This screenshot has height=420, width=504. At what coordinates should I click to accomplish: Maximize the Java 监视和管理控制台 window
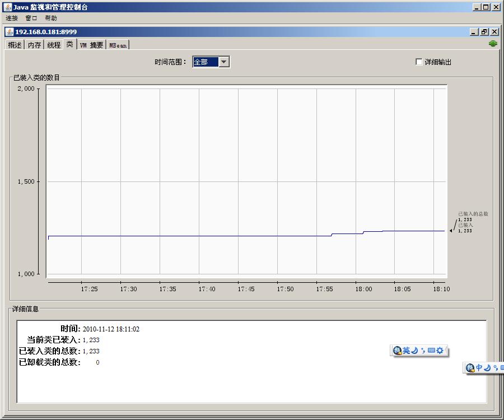tap(486, 7)
